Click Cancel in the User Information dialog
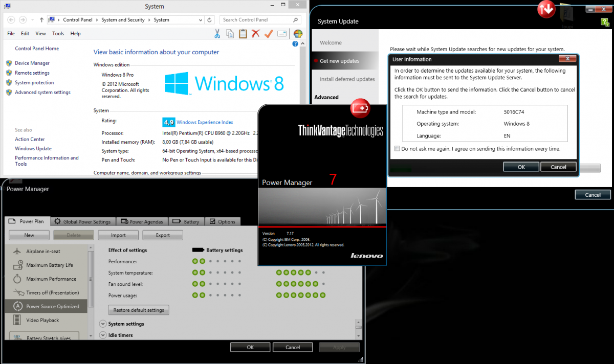Viewport: 614px width, 364px height. [558, 167]
